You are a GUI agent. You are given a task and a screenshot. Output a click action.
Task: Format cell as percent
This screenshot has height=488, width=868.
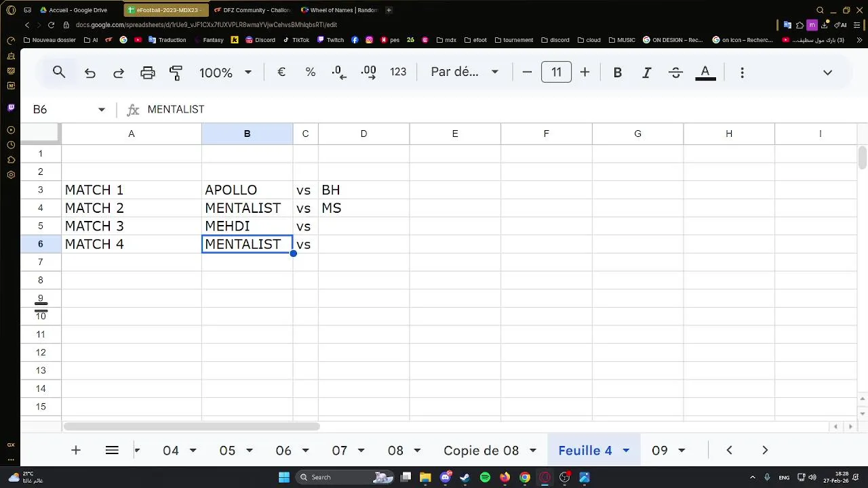pyautogui.click(x=311, y=72)
